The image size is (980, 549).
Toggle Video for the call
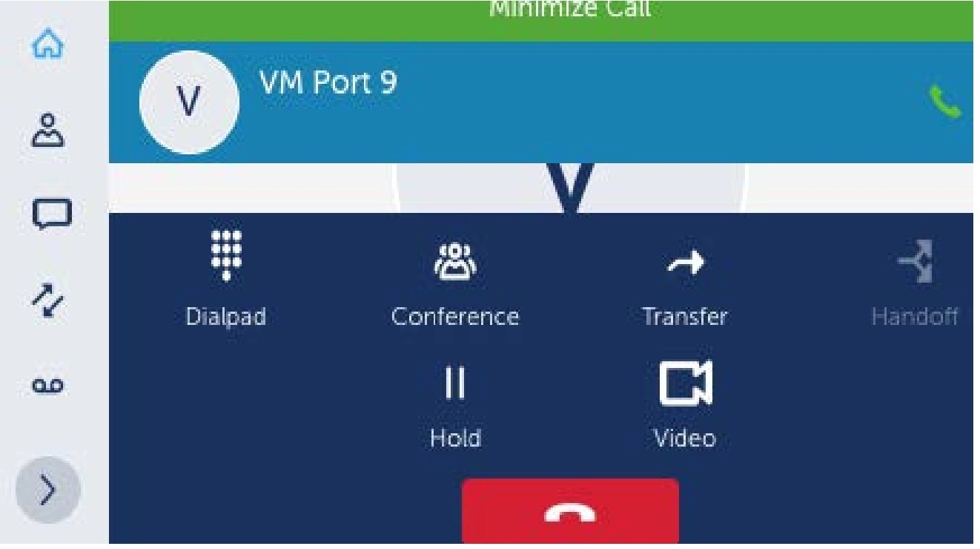click(685, 384)
